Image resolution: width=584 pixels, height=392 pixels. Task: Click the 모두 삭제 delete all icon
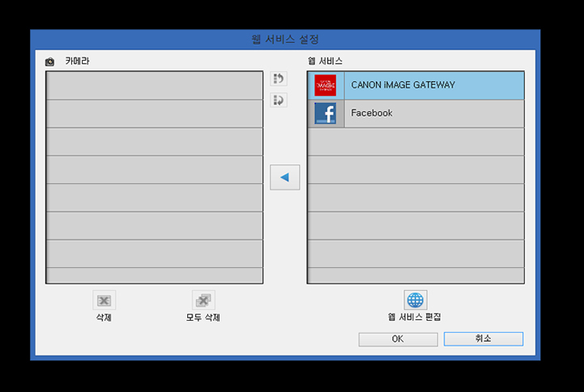[x=203, y=300]
